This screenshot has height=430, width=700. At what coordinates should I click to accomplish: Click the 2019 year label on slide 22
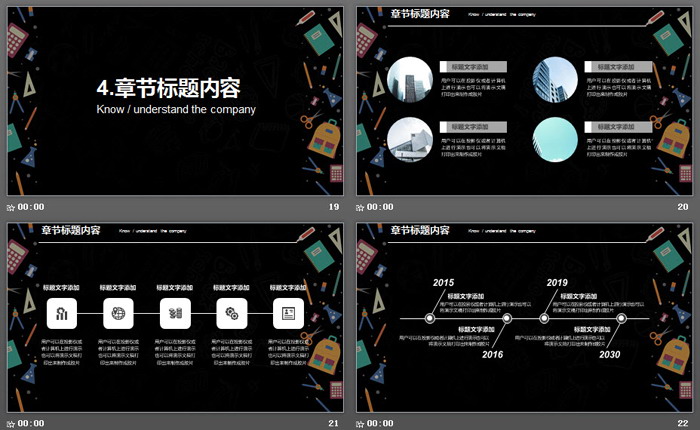[x=557, y=283]
